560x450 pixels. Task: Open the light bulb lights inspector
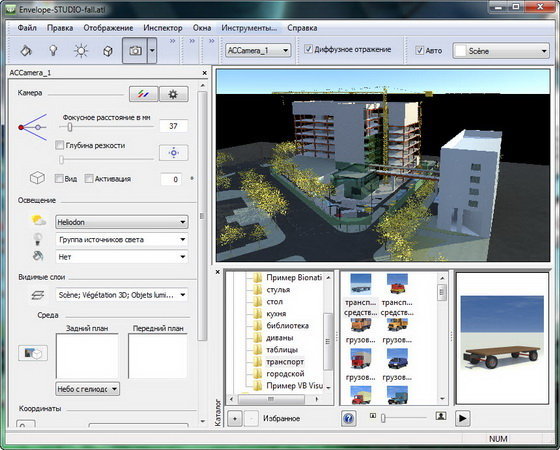tap(53, 51)
